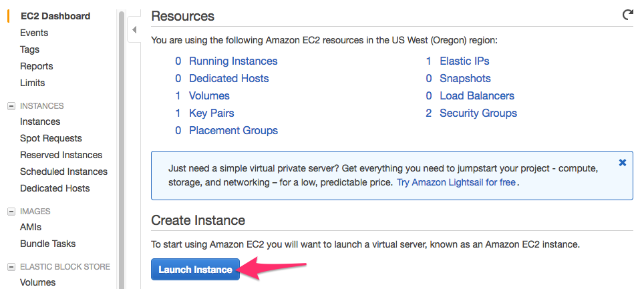This screenshot has height=289, width=644.
Task: Click the refresh icon beside Resources
Action: coord(627,15)
